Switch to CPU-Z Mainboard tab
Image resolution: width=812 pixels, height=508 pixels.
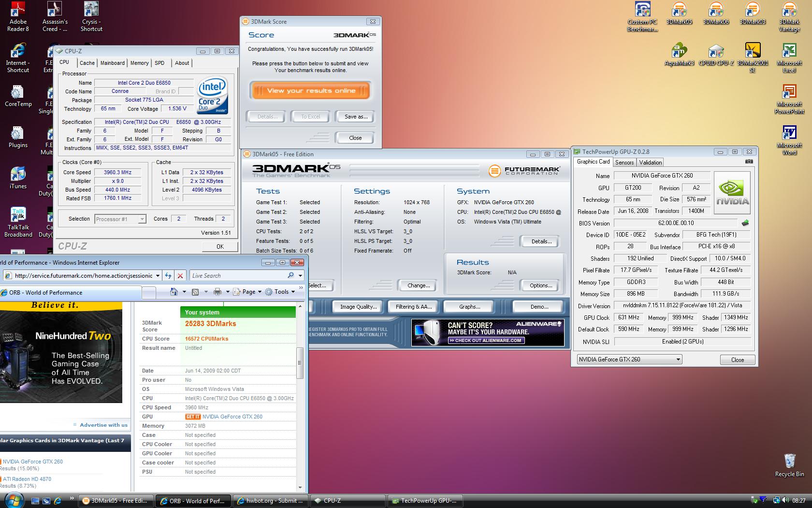pyautogui.click(x=113, y=63)
